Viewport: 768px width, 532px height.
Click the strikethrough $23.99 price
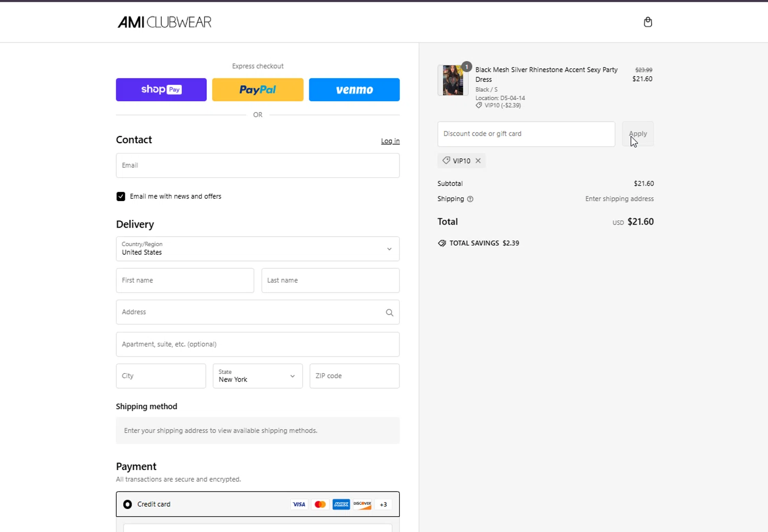coord(644,70)
